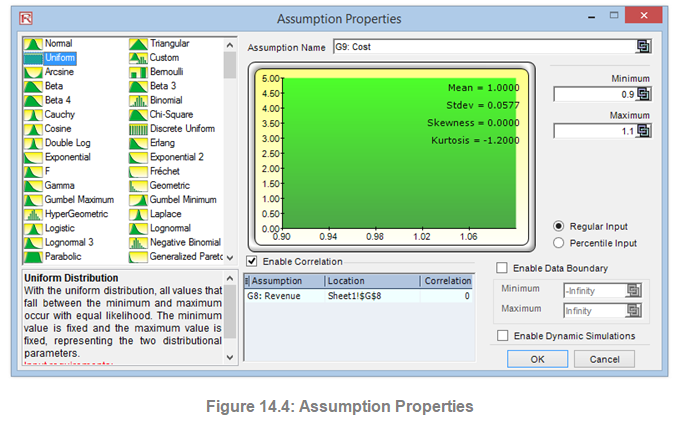The height and width of the screenshot is (428, 689).
Task: Pick the Generalized Pareto distribution icon
Action: (x=138, y=257)
